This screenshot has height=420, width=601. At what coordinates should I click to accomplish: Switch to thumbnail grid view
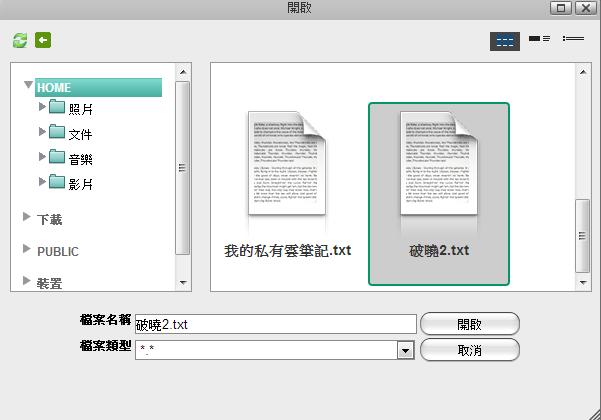tap(505, 40)
